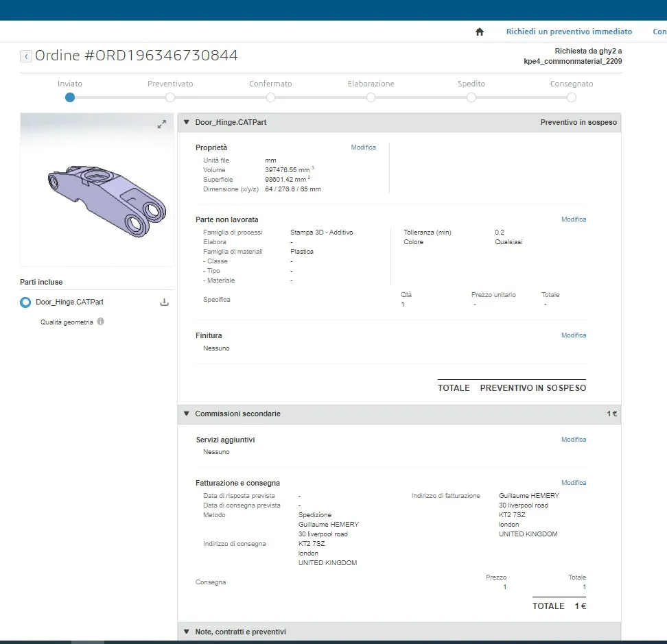
Task: Edit Servizi aggiuntivi via Modifica
Action: (574, 440)
